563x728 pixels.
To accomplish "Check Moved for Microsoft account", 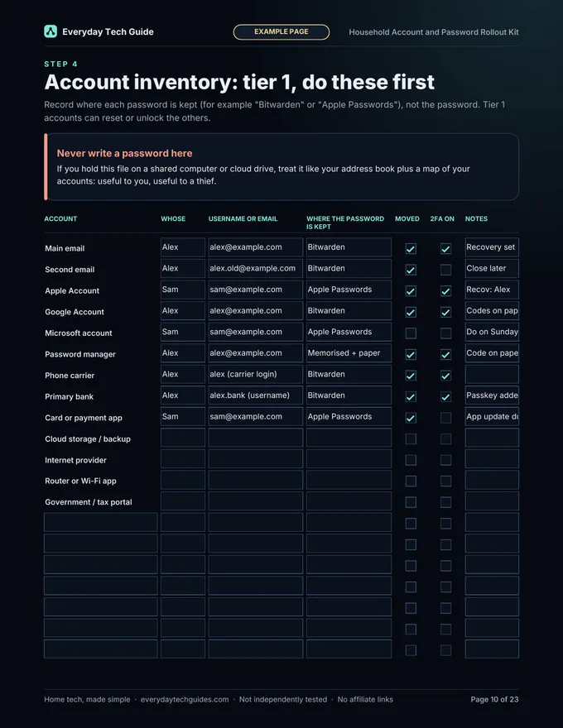I will click(411, 333).
